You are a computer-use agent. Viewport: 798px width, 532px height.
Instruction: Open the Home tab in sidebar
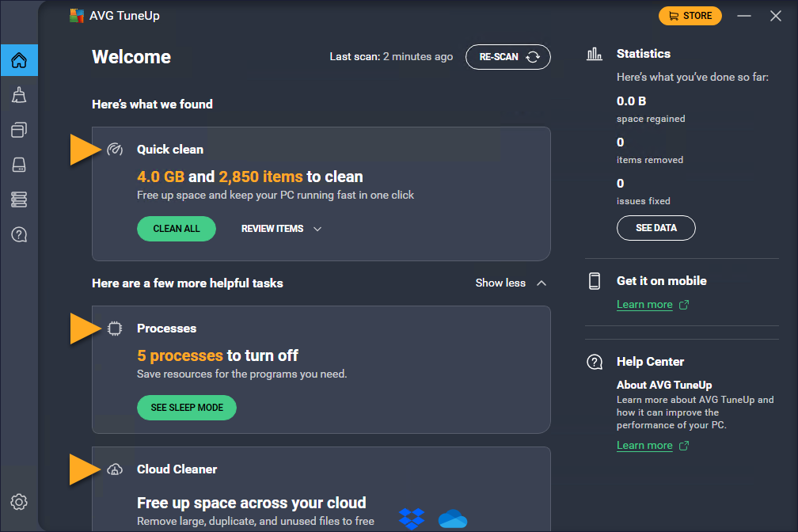click(x=19, y=60)
